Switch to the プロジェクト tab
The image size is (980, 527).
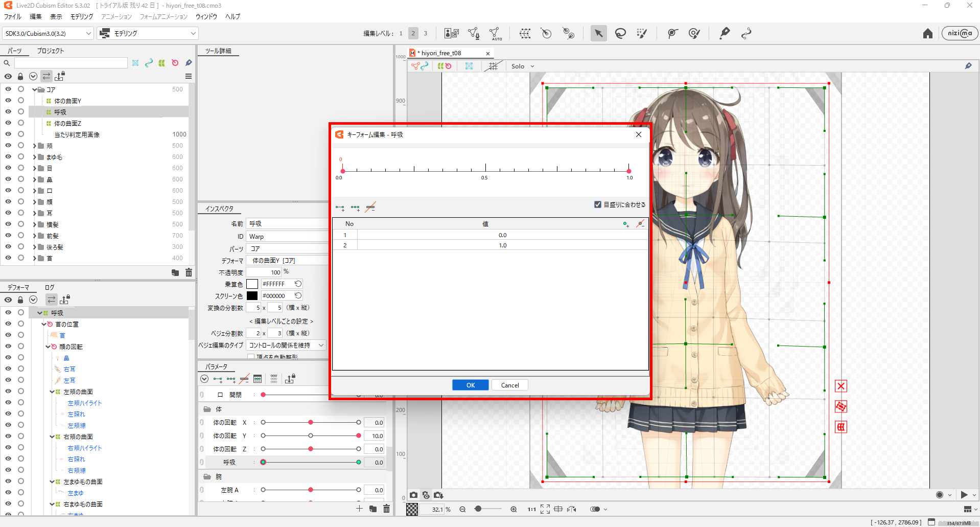coord(51,51)
